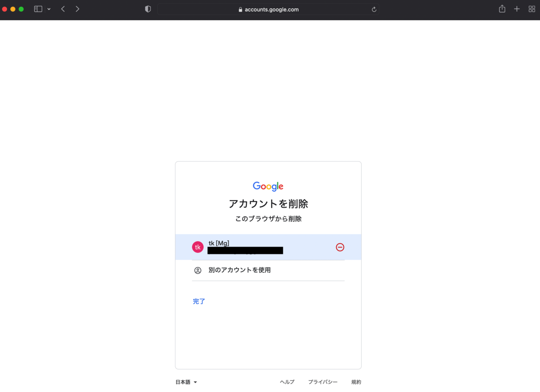Click the 完了 link to finish
This screenshot has width=540, height=392.
199,301
